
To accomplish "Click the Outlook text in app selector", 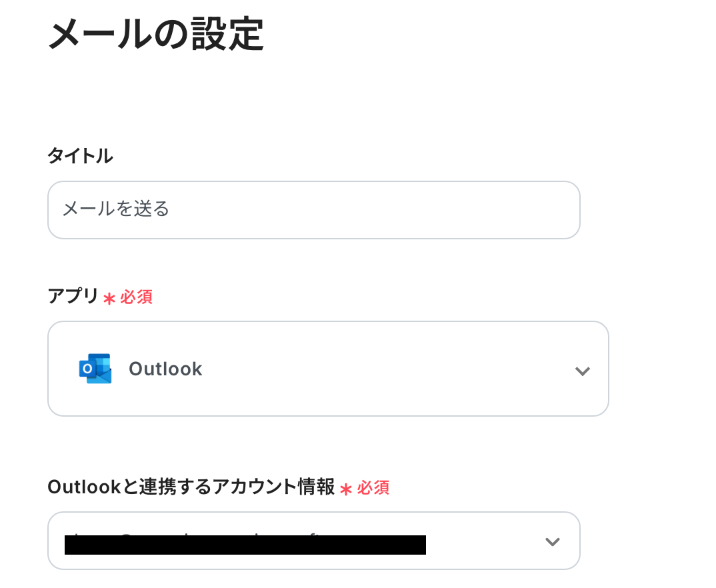I will (x=165, y=369).
